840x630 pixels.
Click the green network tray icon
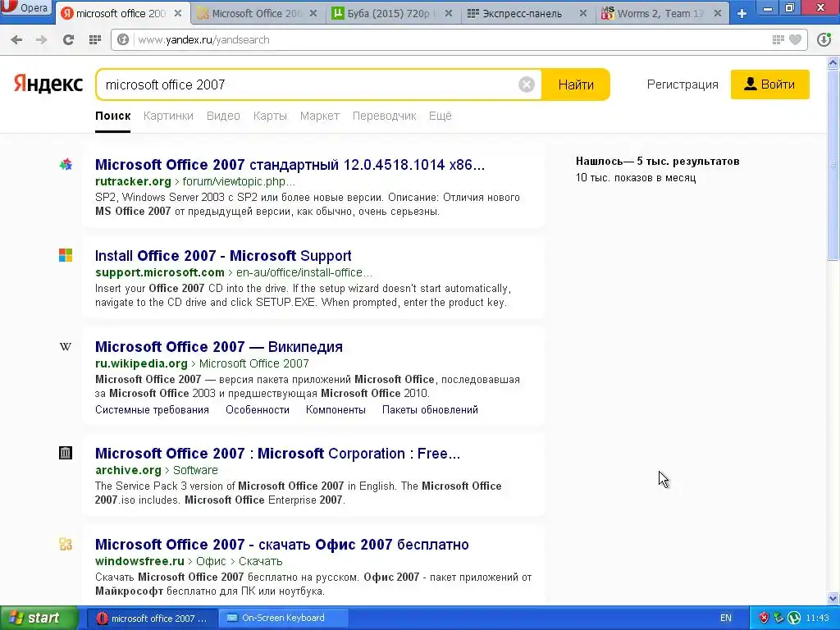pos(779,618)
